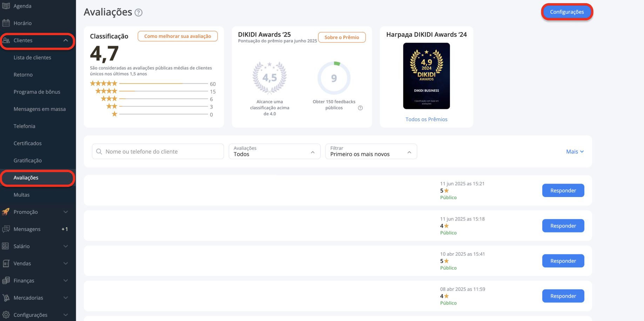This screenshot has height=321, width=644.
Task: Click Como melhorar sua avaliação button
Action: pyautogui.click(x=177, y=36)
